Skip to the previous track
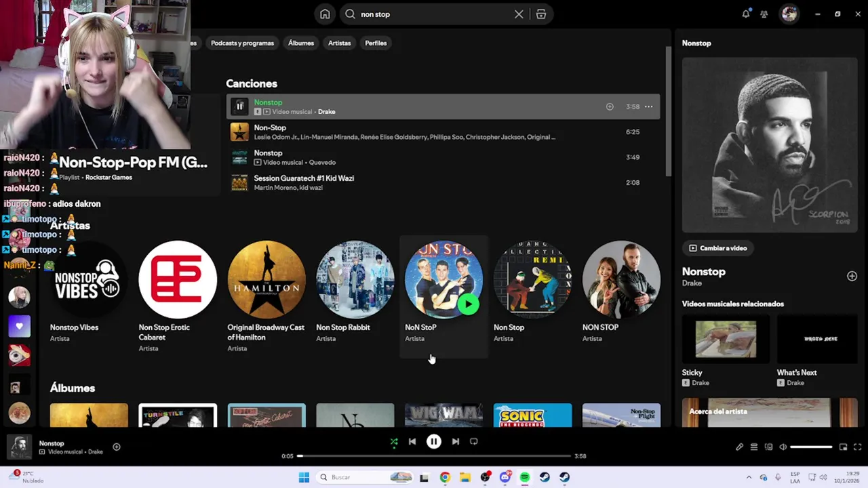868x488 pixels. [x=412, y=442]
